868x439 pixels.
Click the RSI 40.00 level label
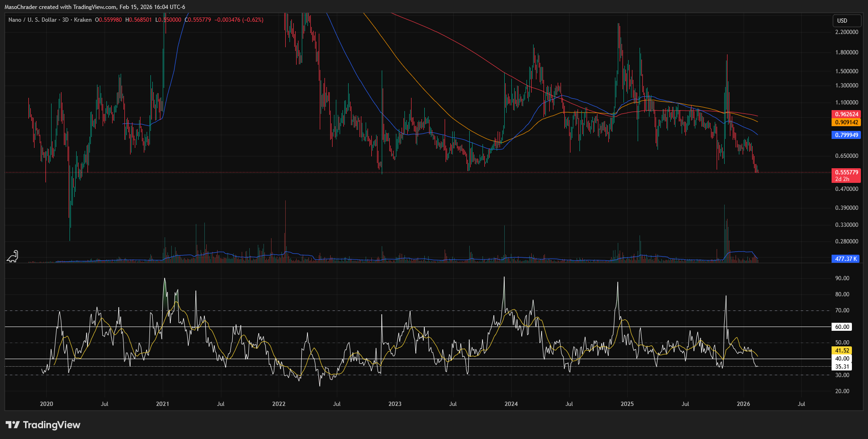coord(842,359)
